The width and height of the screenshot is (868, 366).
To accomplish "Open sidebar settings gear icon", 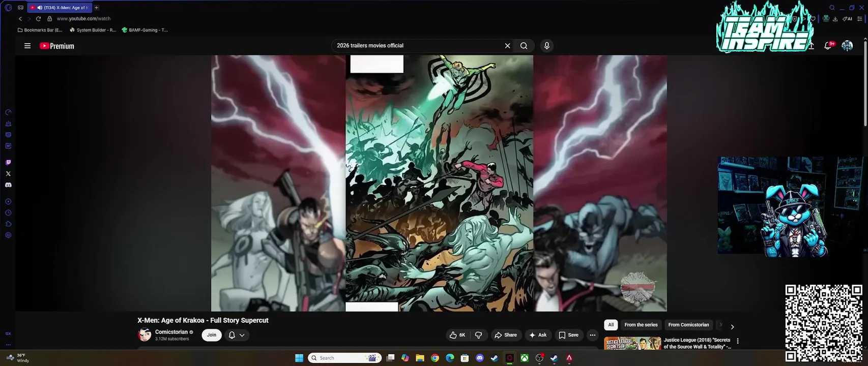I will 8,235.
